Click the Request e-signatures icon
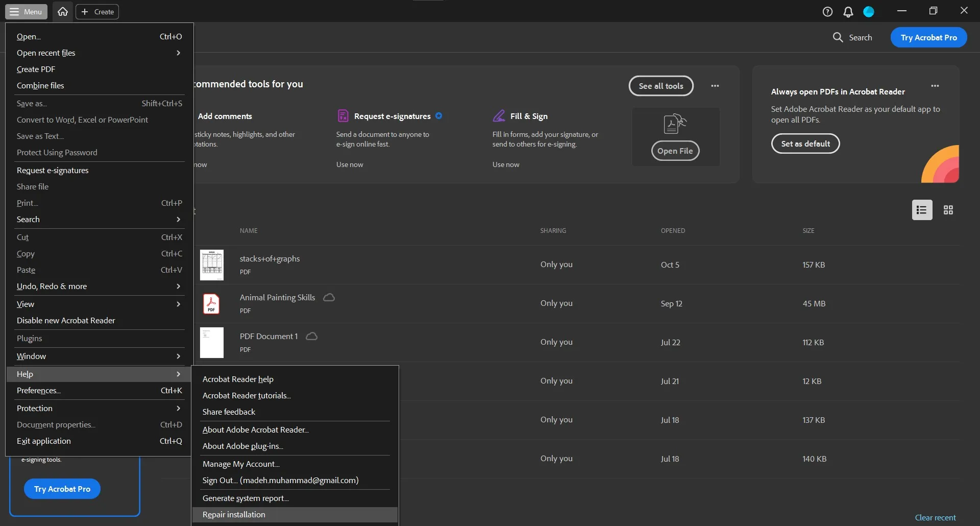 (343, 116)
